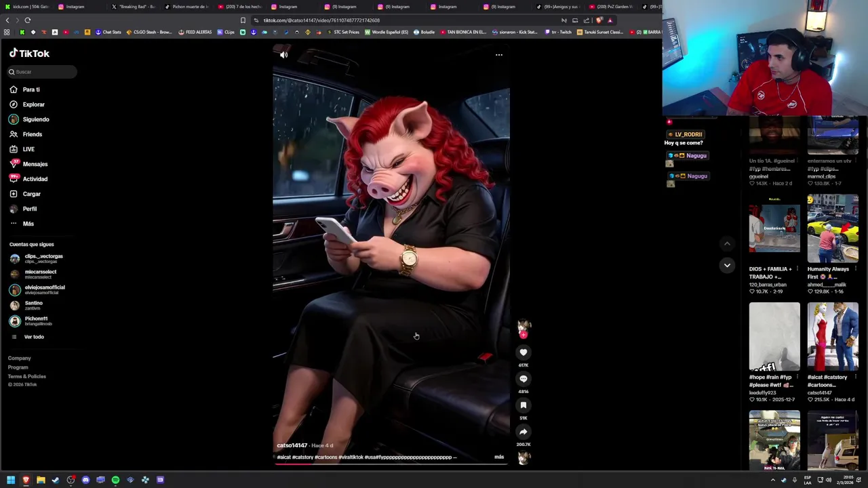Share the video with arrow icon
Viewport: 868px width, 488px height.
pyautogui.click(x=523, y=432)
